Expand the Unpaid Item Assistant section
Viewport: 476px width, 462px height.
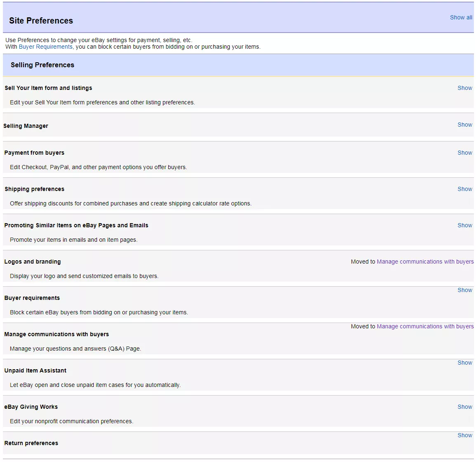coord(464,362)
